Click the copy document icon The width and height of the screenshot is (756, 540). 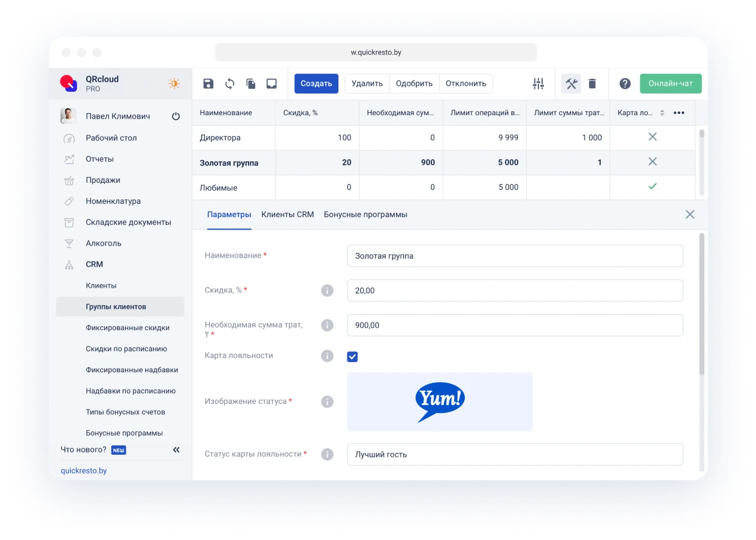click(251, 84)
